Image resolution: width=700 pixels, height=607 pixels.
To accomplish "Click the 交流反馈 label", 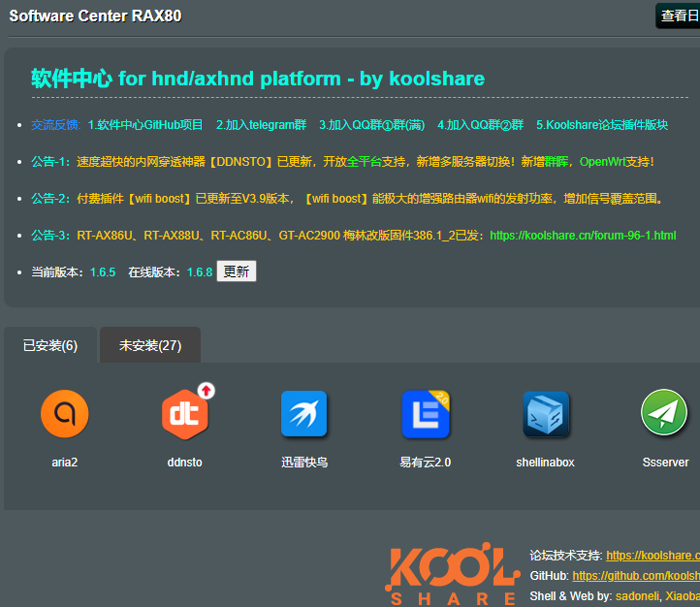I will [x=56, y=124].
